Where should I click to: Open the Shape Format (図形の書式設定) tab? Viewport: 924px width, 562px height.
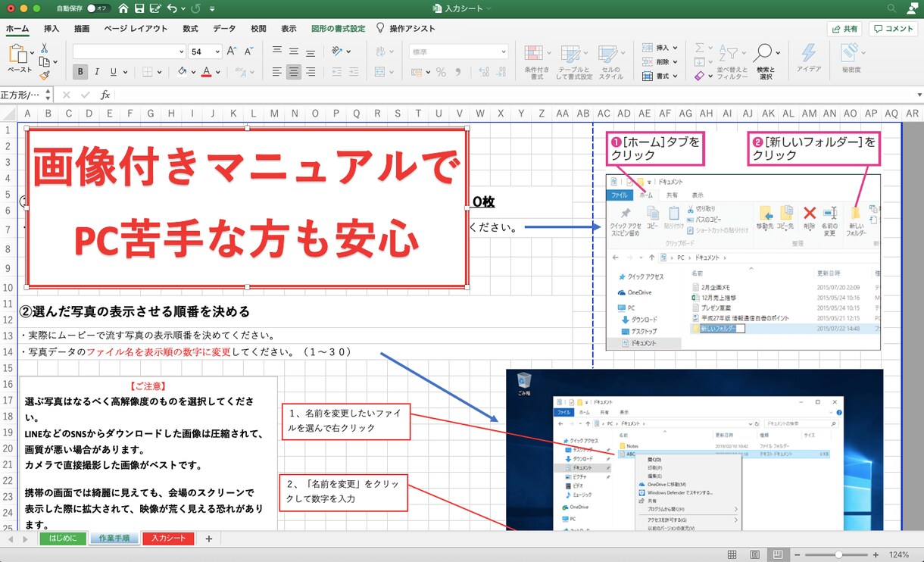tap(338, 29)
